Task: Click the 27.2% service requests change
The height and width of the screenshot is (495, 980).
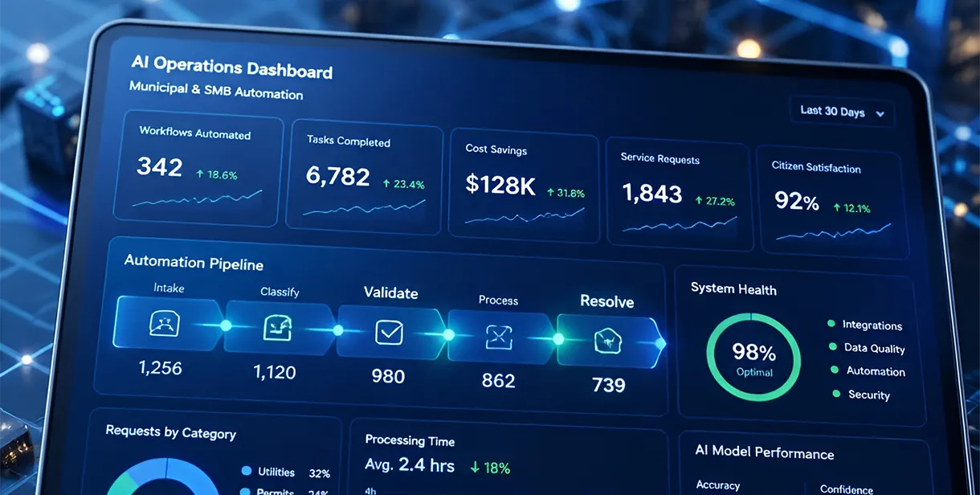Action: click(715, 201)
